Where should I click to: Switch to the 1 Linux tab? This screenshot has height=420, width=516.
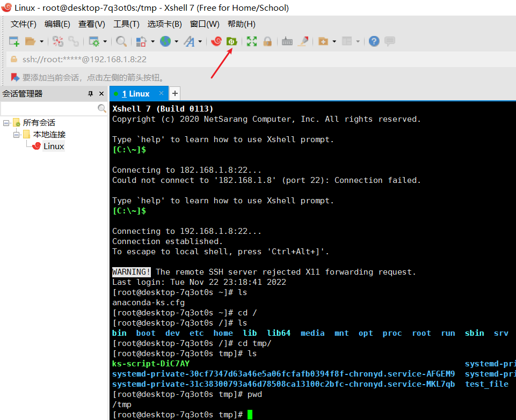(136, 94)
